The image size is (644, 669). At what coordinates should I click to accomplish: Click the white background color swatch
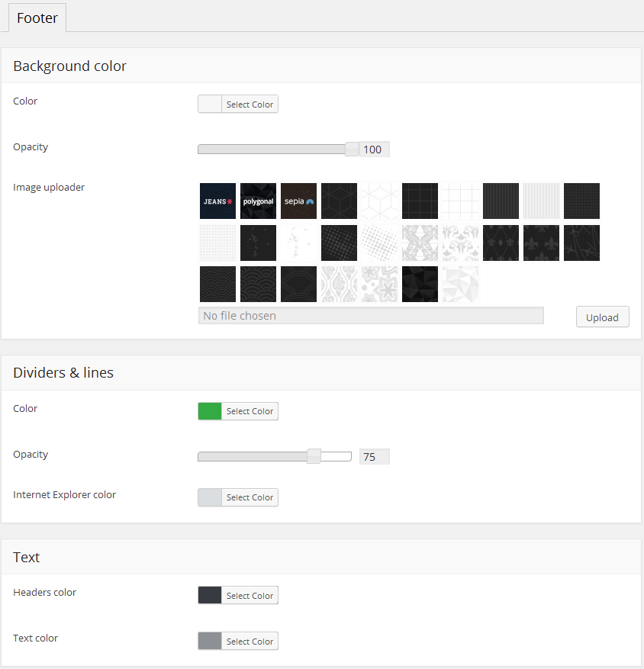pyautogui.click(x=210, y=105)
